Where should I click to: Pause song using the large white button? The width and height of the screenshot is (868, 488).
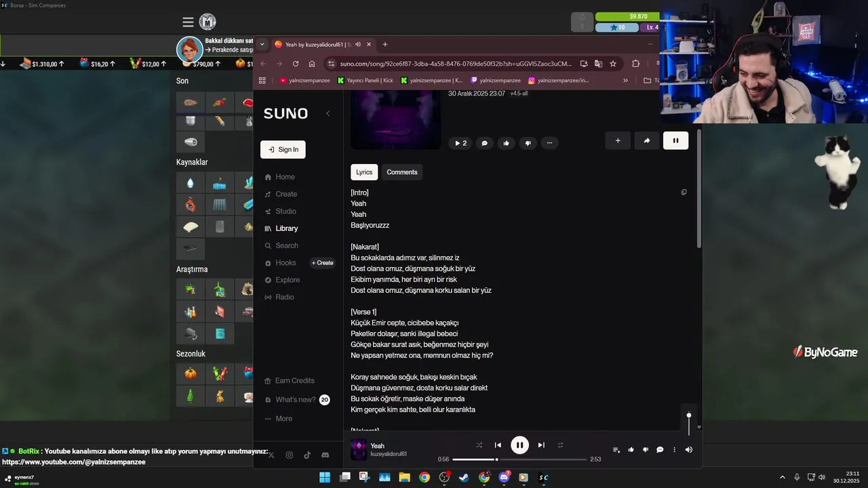tap(675, 141)
